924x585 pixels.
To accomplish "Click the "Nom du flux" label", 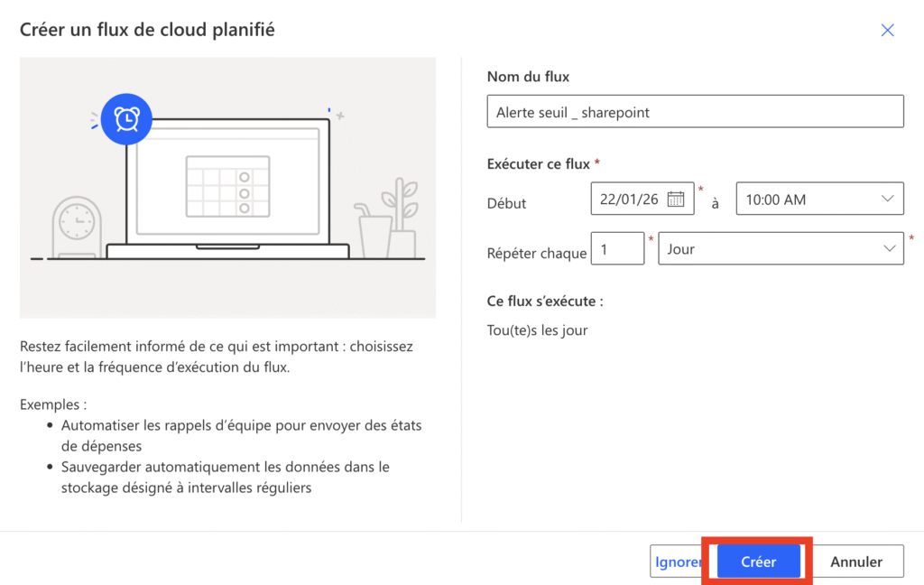I will point(528,76).
